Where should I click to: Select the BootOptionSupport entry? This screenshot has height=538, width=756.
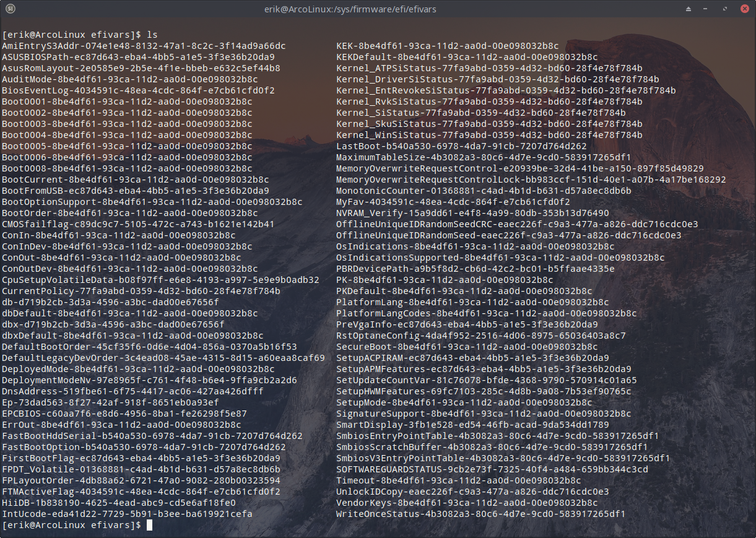[152, 202]
